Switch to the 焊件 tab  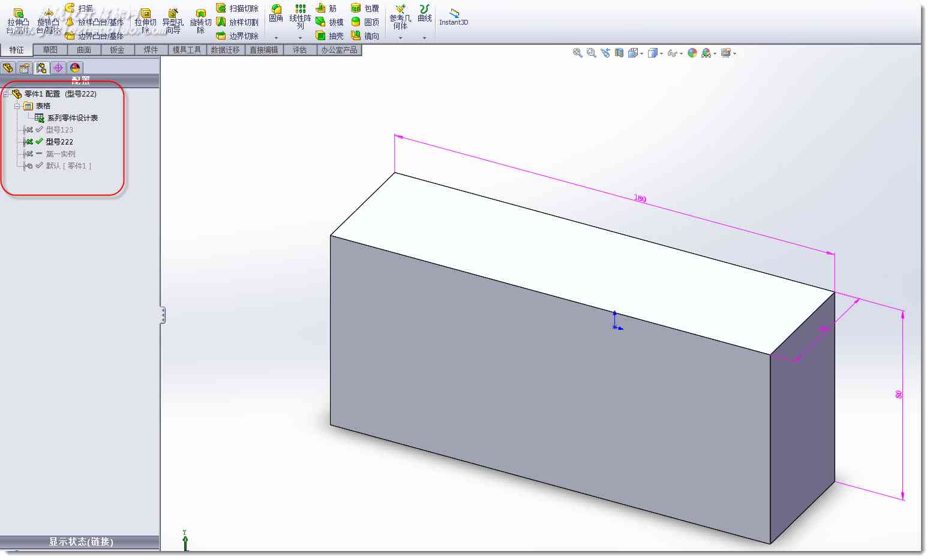pos(151,50)
